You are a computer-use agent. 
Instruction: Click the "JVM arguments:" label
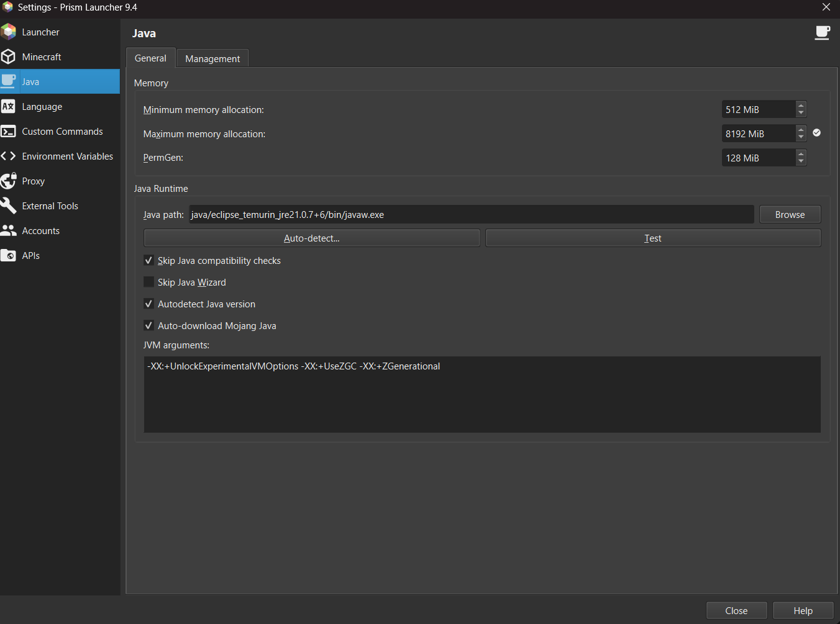[x=176, y=345]
